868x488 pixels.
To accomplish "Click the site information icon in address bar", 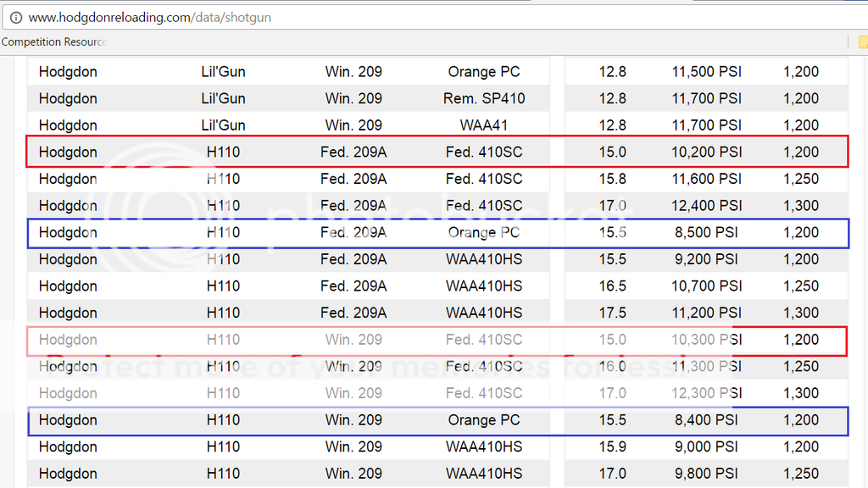I will coord(15,16).
